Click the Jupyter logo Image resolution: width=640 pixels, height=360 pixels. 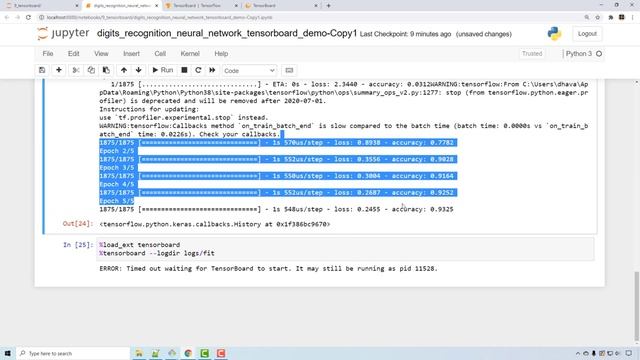(x=63, y=33)
